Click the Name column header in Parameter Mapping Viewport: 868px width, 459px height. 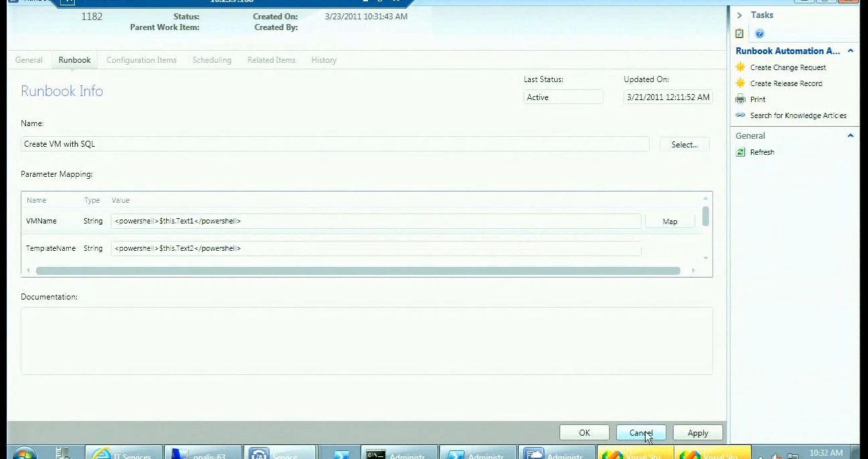(x=37, y=200)
